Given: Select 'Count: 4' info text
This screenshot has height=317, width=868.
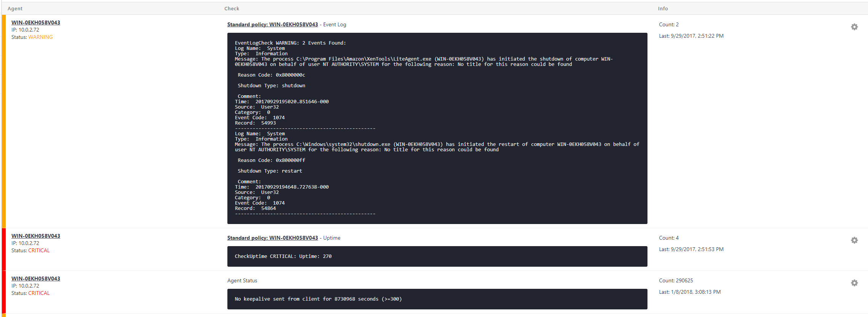Looking at the screenshot, I should click(x=669, y=238).
